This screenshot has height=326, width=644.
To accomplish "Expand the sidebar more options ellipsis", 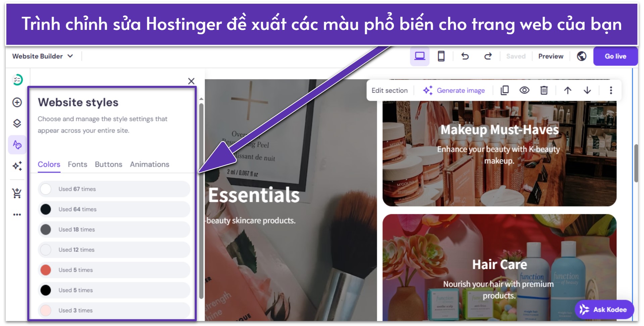I will tap(17, 215).
